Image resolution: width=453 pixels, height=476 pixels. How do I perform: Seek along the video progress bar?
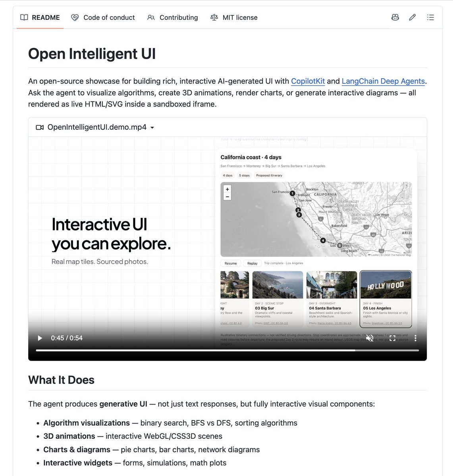pos(227,350)
